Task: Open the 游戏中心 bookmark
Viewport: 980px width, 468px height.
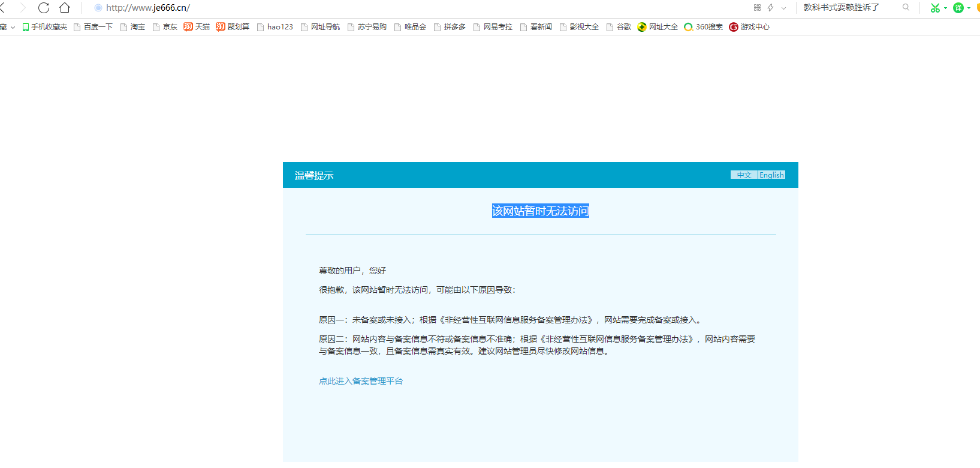Action: (749, 27)
